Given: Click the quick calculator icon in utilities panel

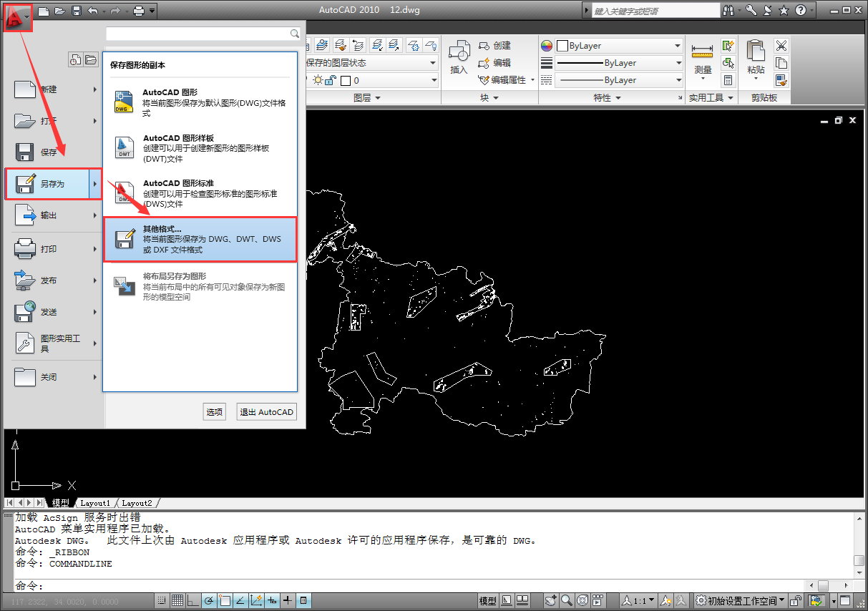Looking at the screenshot, I should pos(728,80).
